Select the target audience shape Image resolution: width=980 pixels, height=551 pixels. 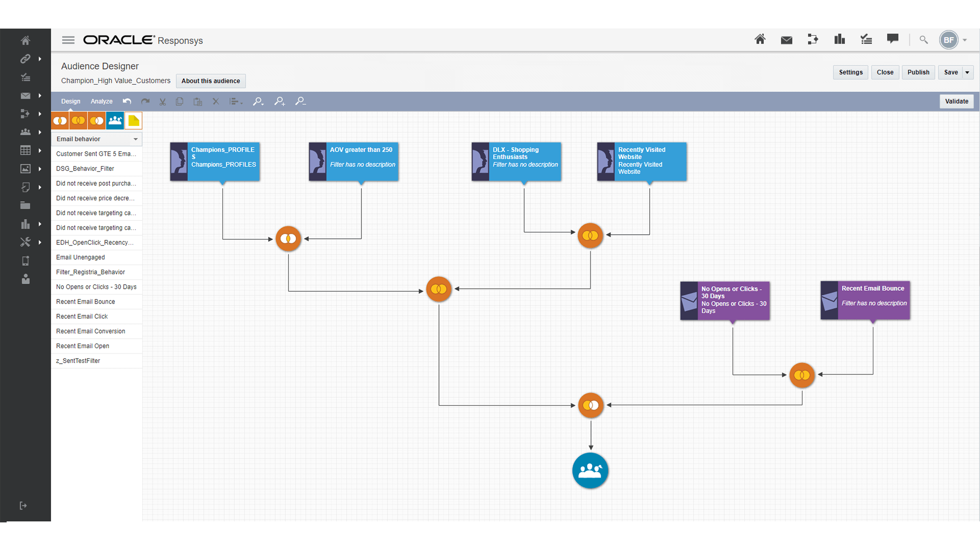[115, 120]
